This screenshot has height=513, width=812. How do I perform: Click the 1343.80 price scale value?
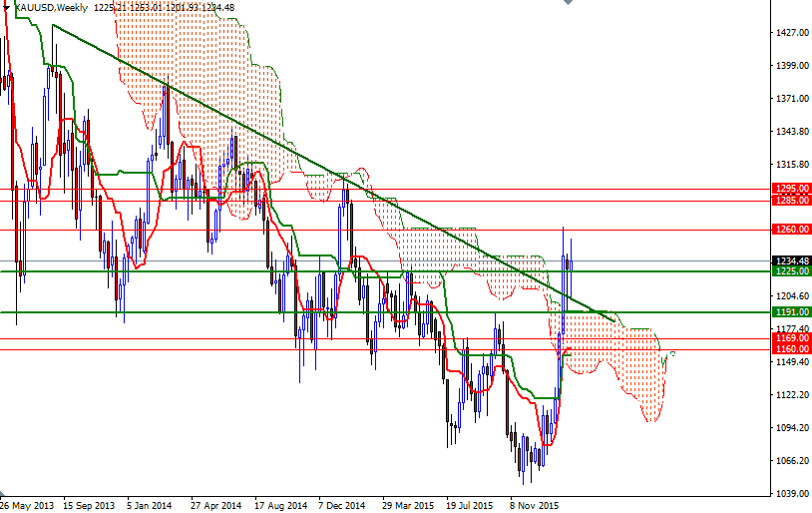click(792, 132)
